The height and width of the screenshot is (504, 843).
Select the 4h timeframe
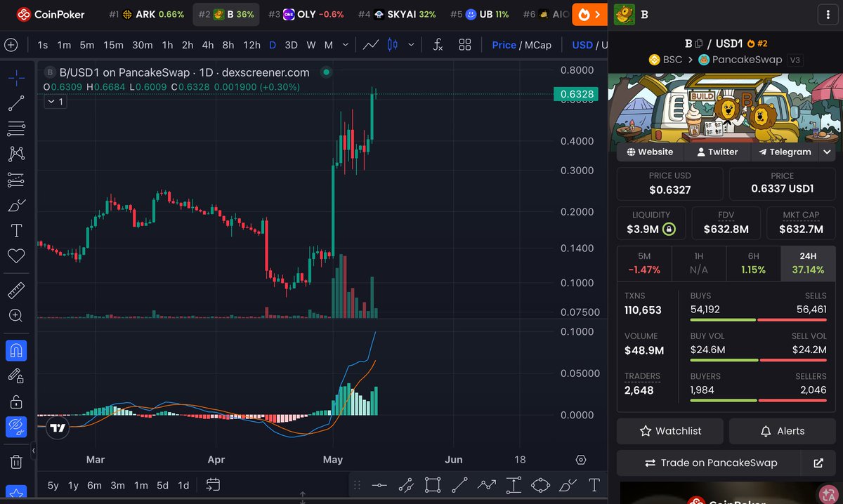208,45
